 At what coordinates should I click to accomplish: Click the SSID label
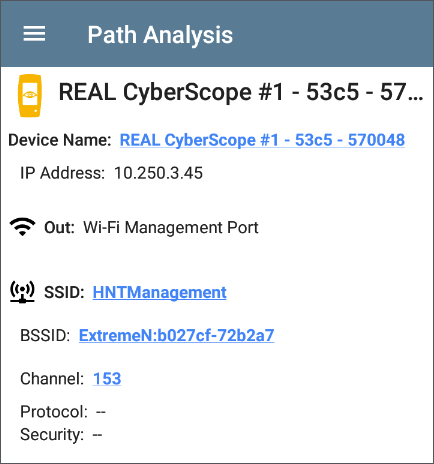[64, 292]
